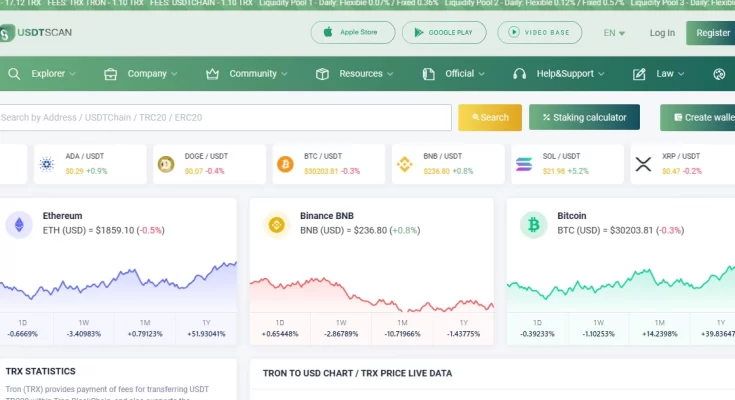The image size is (735, 400).
Task: Select Binance BNB 1D period
Action: (280, 328)
